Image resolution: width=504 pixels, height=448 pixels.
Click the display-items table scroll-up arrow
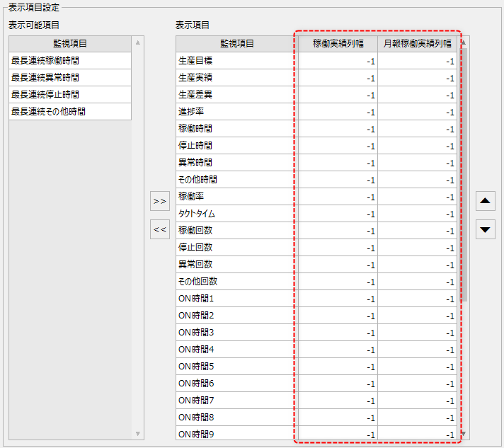point(464,42)
